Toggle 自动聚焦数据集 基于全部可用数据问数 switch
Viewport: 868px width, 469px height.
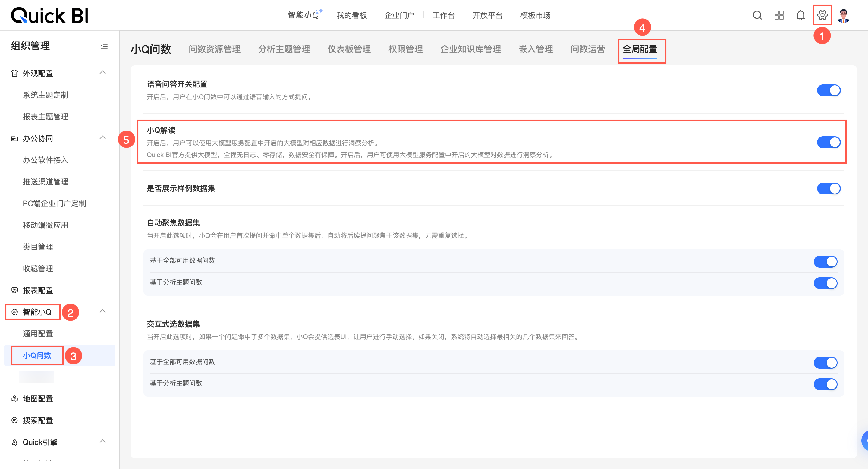[825, 261]
